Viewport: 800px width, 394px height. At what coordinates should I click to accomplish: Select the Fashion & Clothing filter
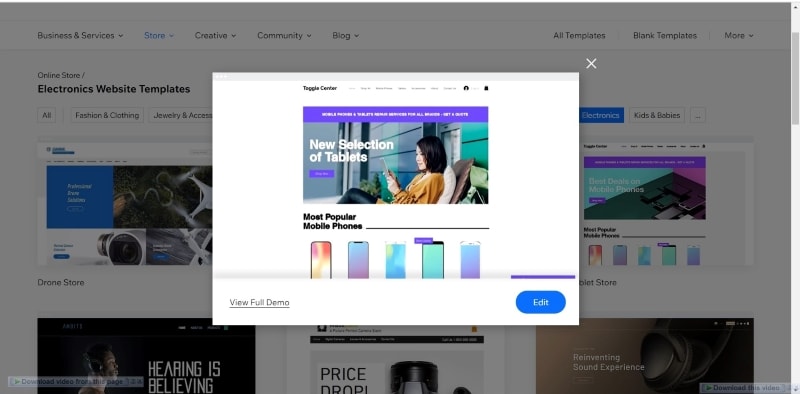(x=107, y=115)
